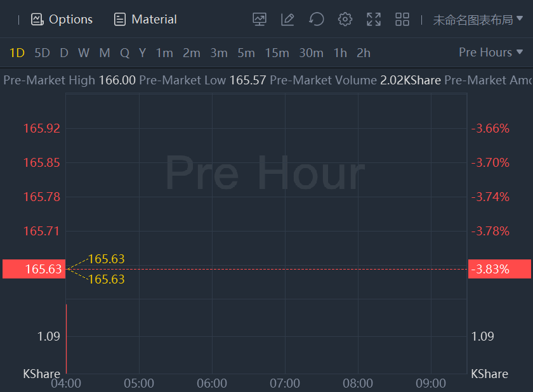Switch to the 5D timeframe

(42, 53)
